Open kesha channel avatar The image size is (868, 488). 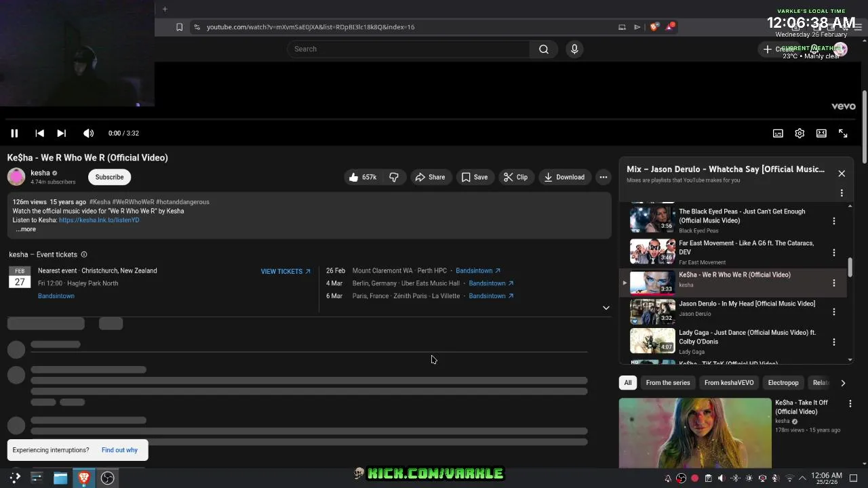click(x=16, y=177)
